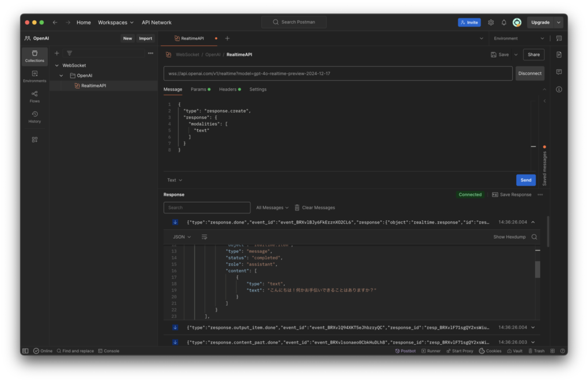Open the info icon in right sidebar
Viewport: 588px width, 382px height.
coord(559,89)
